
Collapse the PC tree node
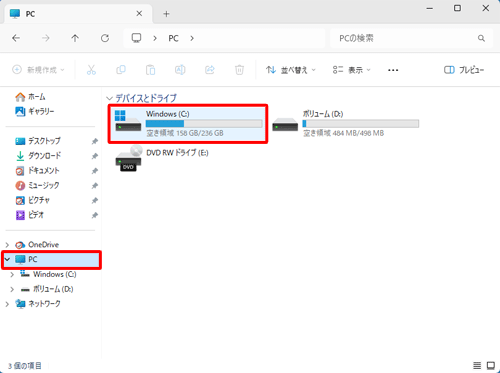(x=7, y=259)
